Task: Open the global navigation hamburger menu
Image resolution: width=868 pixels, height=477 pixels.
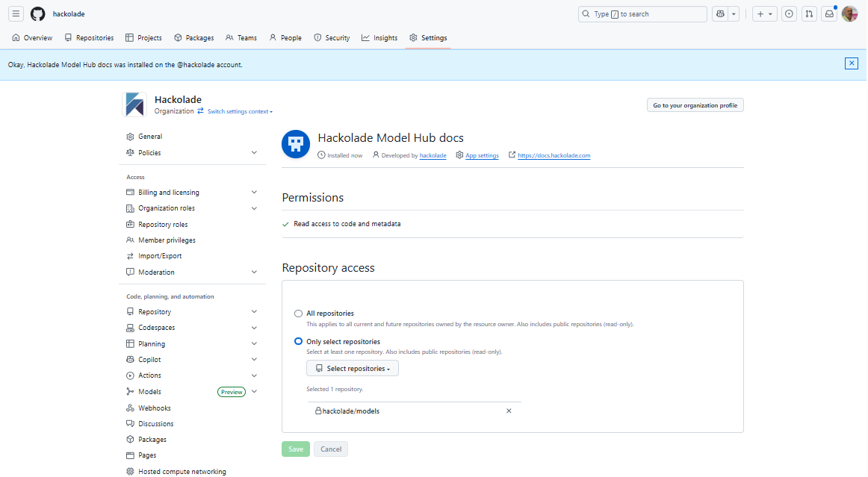Action: (16, 13)
